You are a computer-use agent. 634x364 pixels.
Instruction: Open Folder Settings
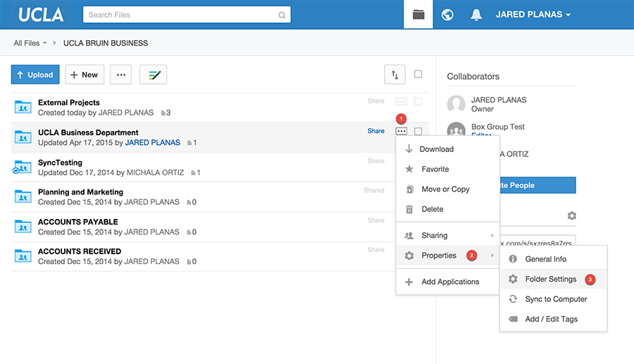[x=553, y=280]
